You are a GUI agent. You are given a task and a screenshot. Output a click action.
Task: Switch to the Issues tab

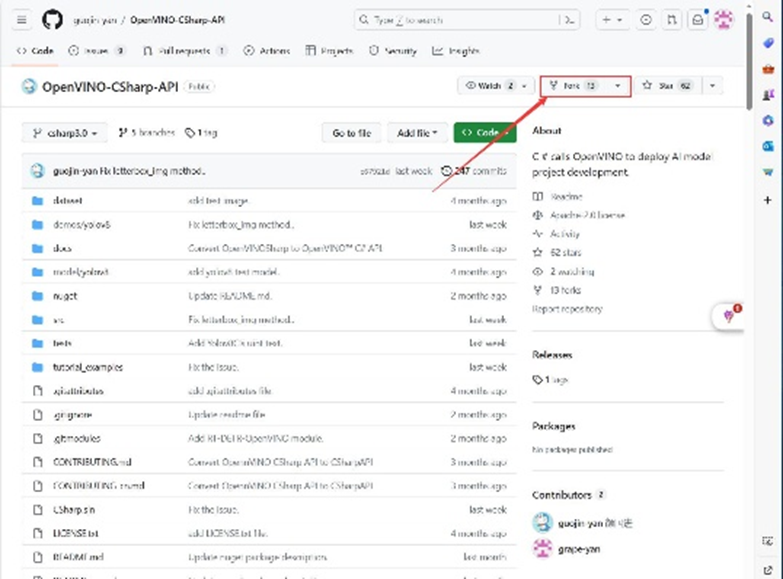(96, 50)
